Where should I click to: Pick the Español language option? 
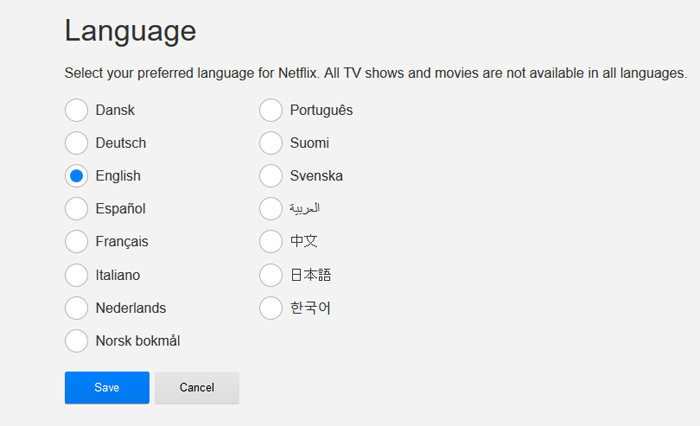76,209
